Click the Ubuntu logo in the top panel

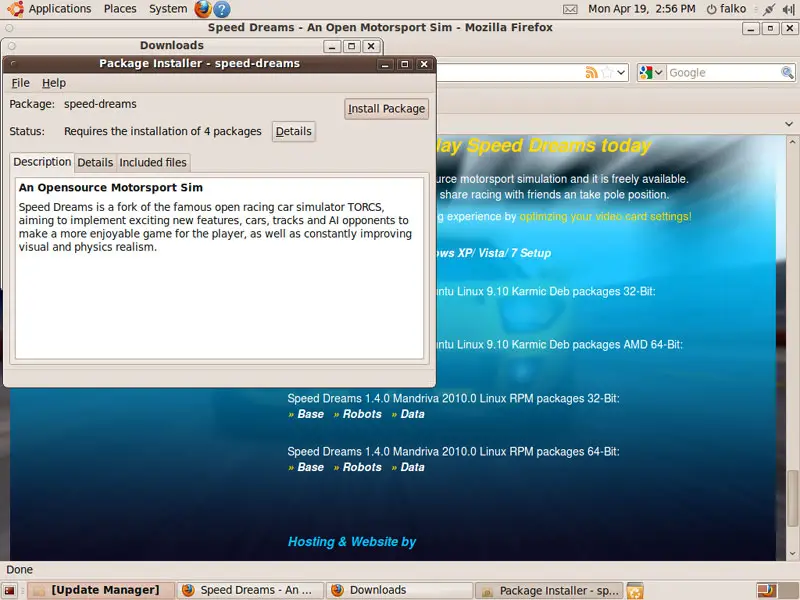(15, 9)
